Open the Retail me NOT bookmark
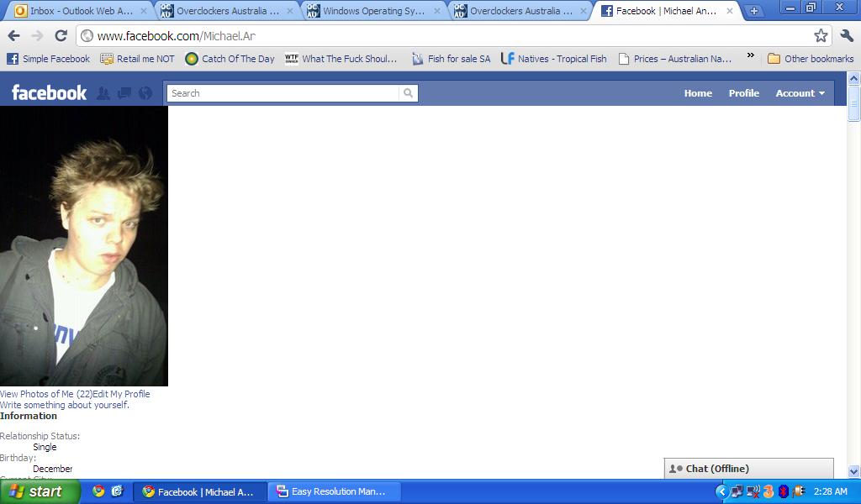 coord(137,59)
